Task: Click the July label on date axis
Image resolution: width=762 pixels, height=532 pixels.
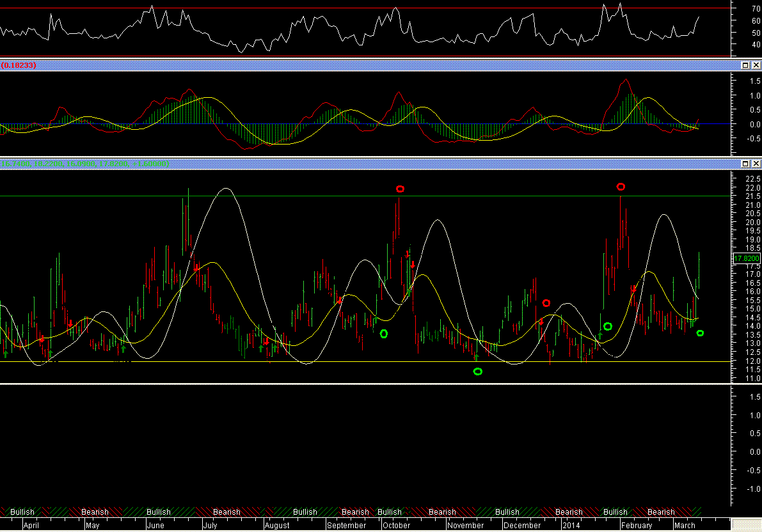Action: tap(210, 525)
